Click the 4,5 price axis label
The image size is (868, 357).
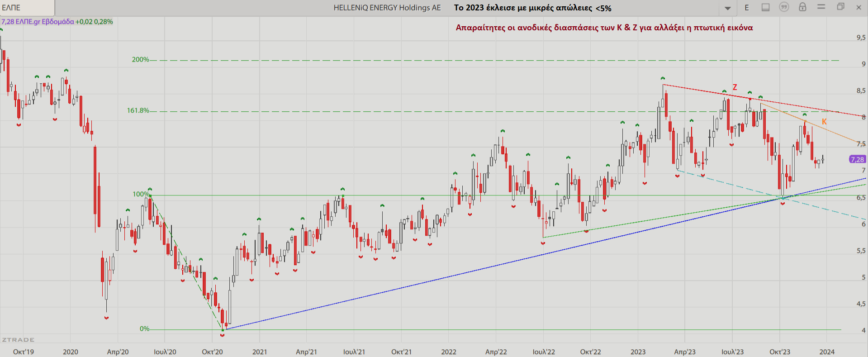[861, 304]
